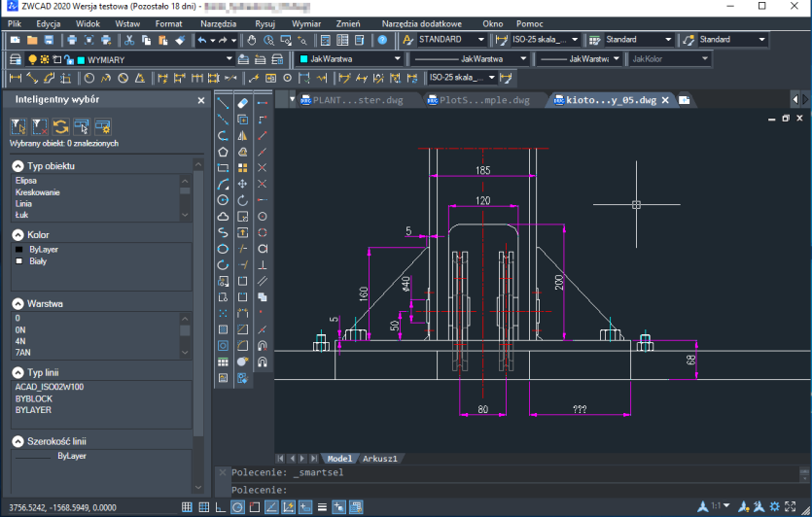The image size is (812, 517).
Task: Click the Cut scissors icon
Action: tap(129, 40)
